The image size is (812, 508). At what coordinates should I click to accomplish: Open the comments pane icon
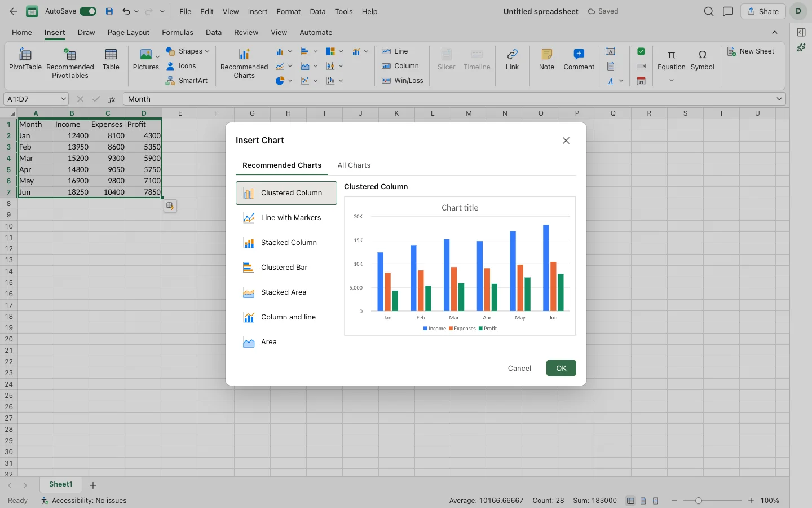coord(728,11)
